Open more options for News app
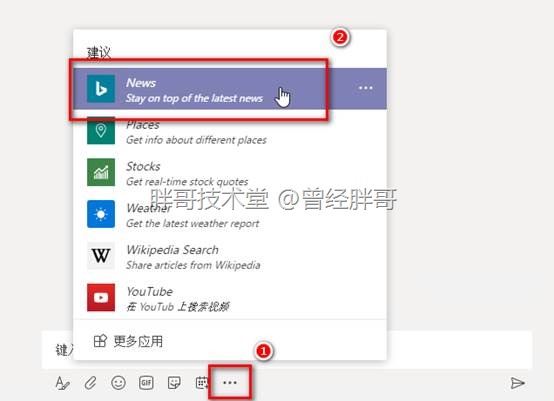This screenshot has width=554, height=401. [x=365, y=88]
